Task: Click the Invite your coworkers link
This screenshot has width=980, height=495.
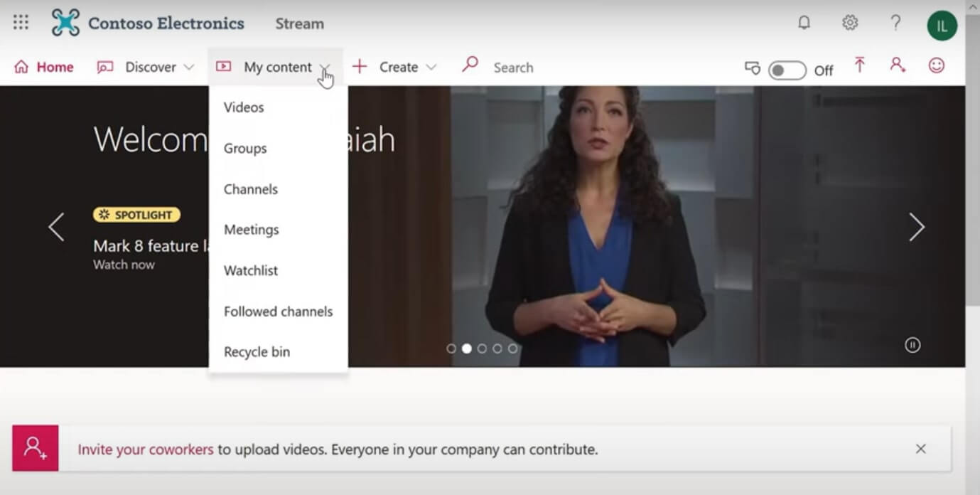Action: 146,449
